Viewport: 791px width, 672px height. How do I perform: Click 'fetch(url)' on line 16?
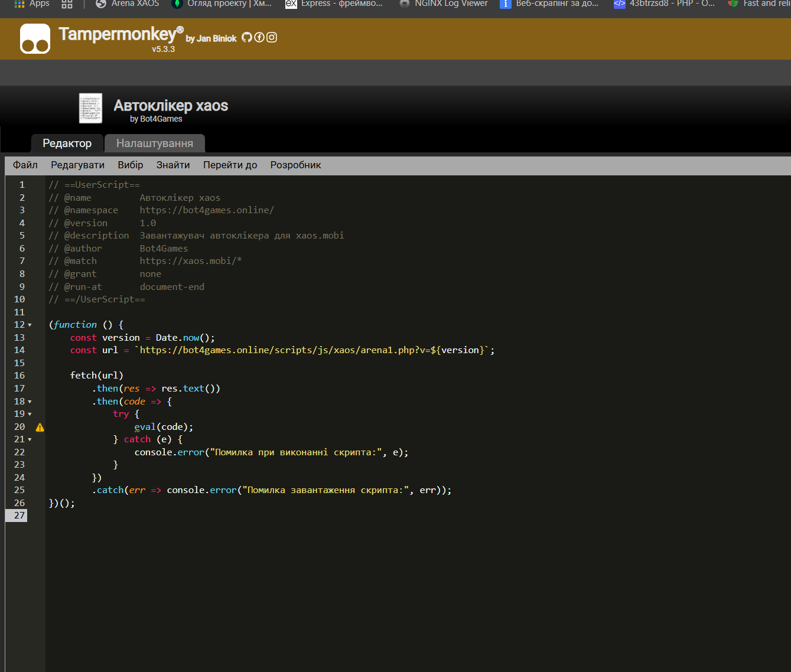click(x=97, y=376)
